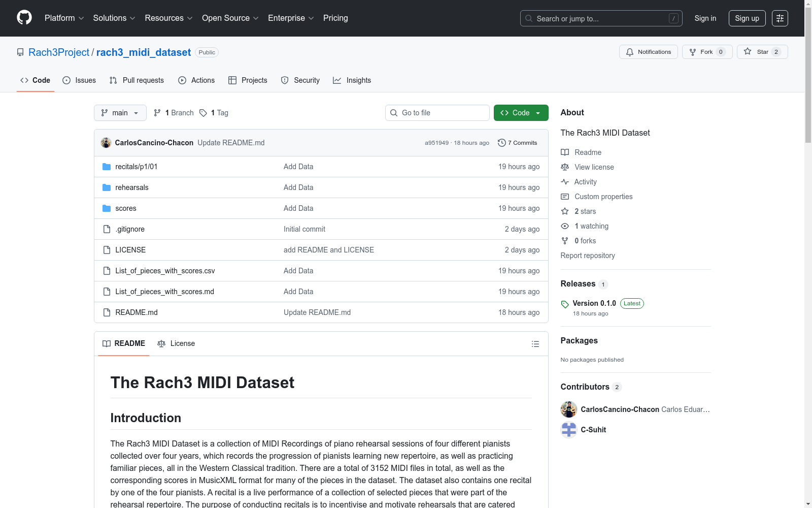Screen dimensions: 812x508
Task: Select the Code repository tab
Action: click(36, 80)
